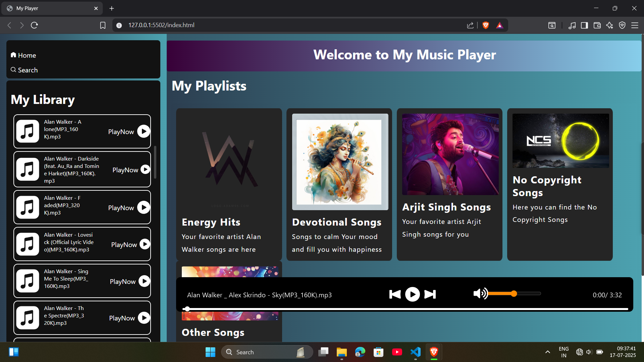The width and height of the screenshot is (644, 362).
Task: Open Energy Hits playlist card
Action: 229,184
